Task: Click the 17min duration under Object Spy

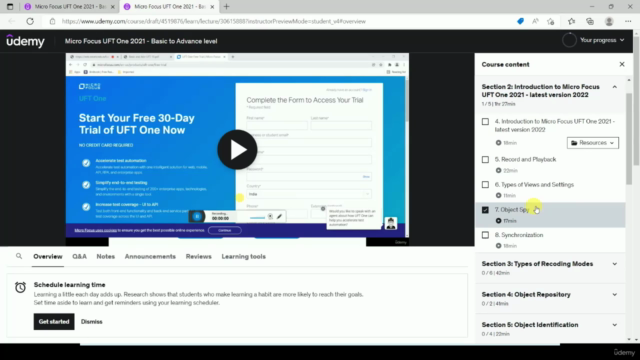Action: coord(510,221)
